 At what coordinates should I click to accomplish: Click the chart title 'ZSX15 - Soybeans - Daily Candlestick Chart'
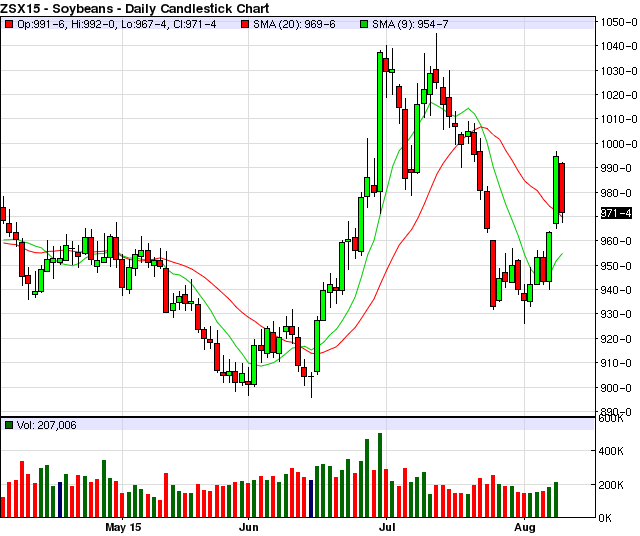click(x=135, y=8)
